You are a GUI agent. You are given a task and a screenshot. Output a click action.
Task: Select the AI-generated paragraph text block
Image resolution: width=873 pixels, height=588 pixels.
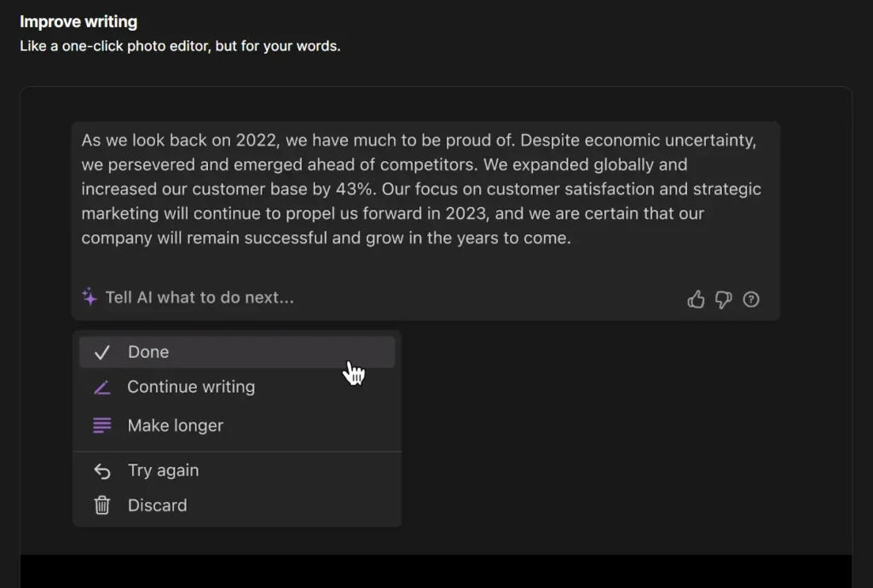pos(421,188)
